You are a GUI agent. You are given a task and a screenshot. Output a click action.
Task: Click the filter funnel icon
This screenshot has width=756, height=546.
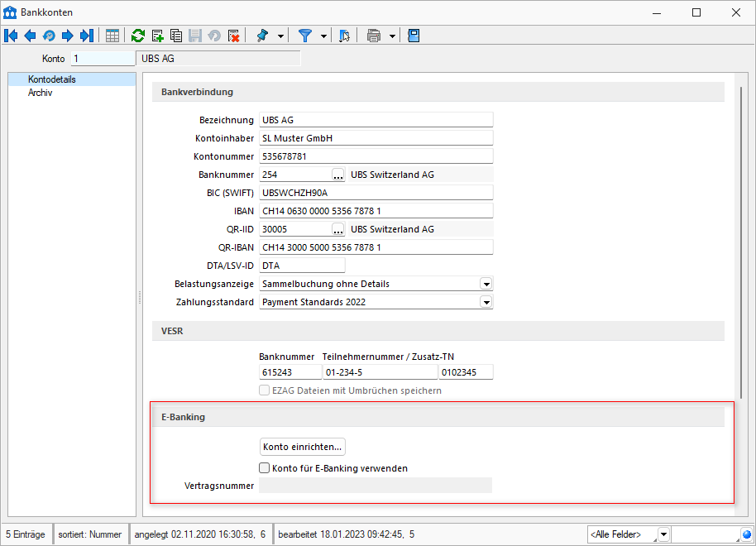point(305,36)
